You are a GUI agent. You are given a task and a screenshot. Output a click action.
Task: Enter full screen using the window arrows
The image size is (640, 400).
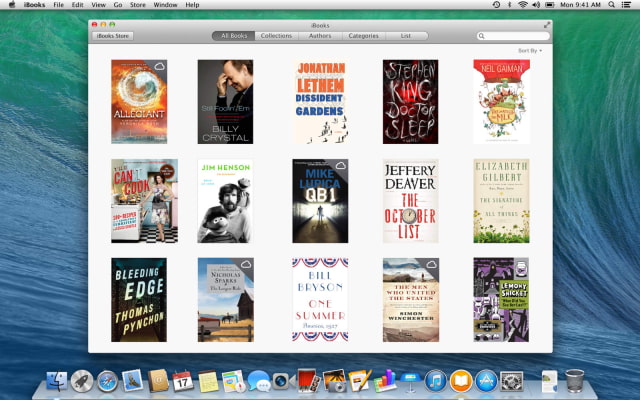(x=547, y=24)
